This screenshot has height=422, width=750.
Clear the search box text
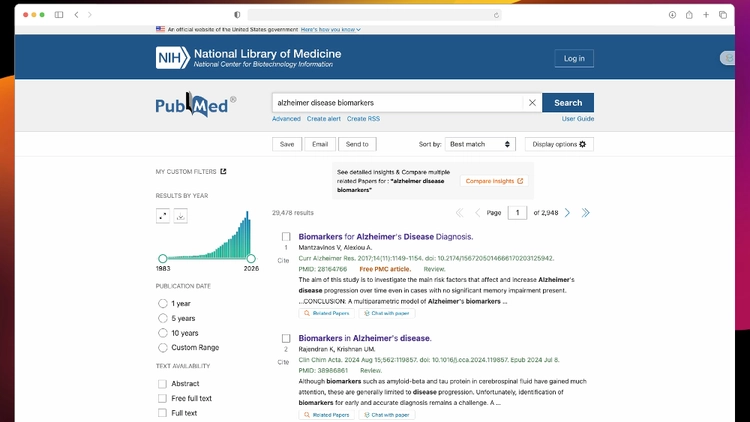532,103
